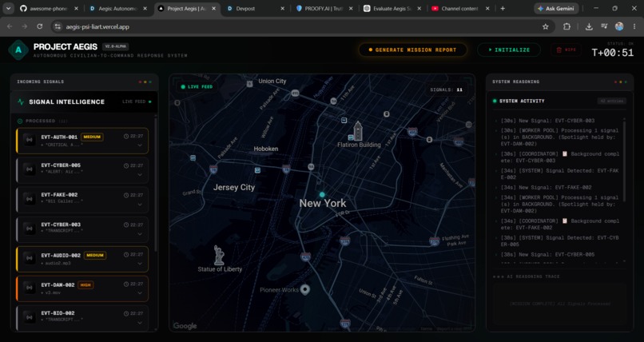Click the Initialize button
Viewport: 644px width, 342px height.
(509, 50)
